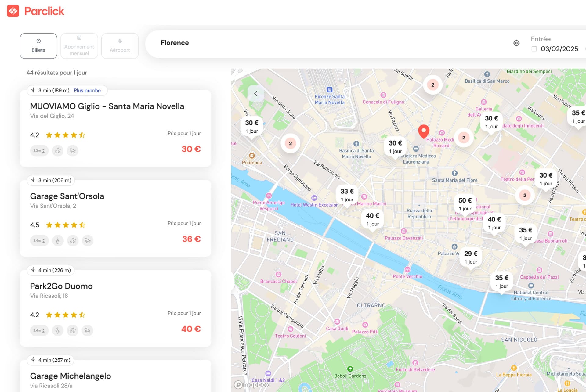This screenshot has height=392, width=586.
Task: Click the Hotel Westin Excelsior map icon
Action: [x=314, y=198]
